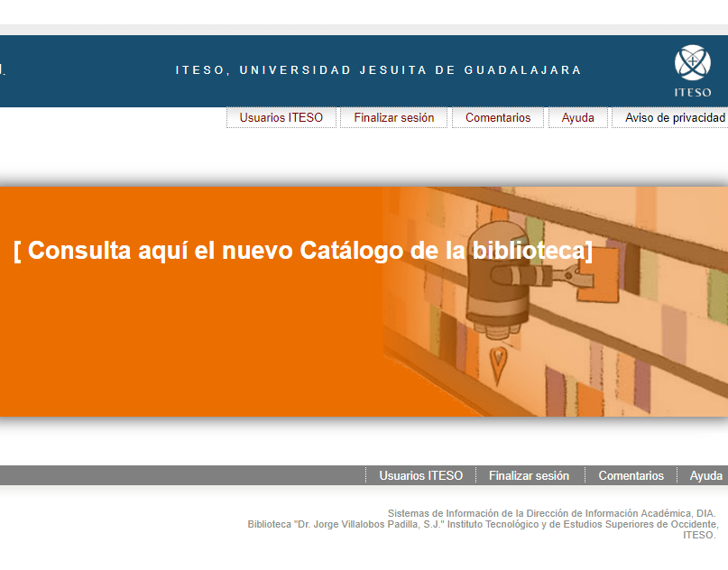
Task: Select Finalizar sesión in gray footer bar
Action: [529, 475]
